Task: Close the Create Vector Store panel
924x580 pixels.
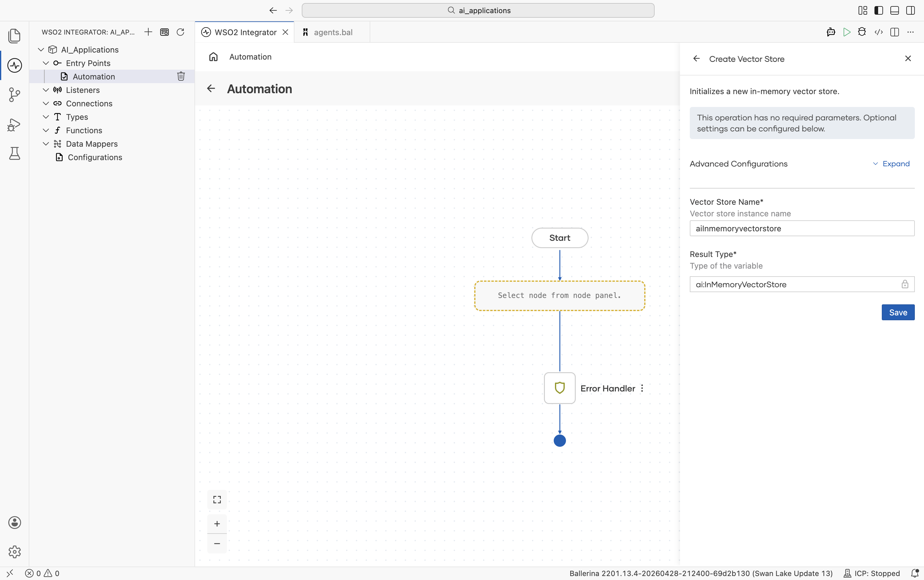Action: tap(908, 58)
